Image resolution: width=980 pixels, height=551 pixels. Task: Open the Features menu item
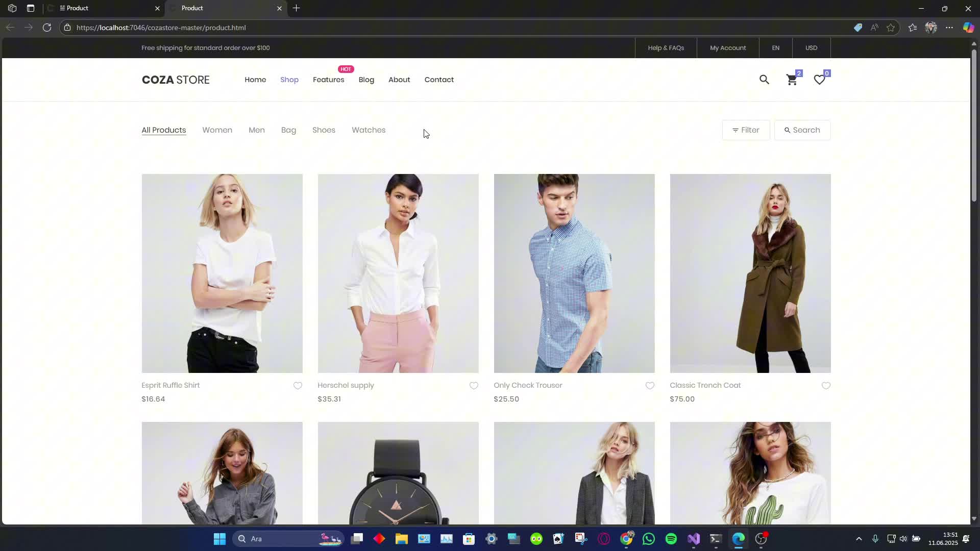329,80
